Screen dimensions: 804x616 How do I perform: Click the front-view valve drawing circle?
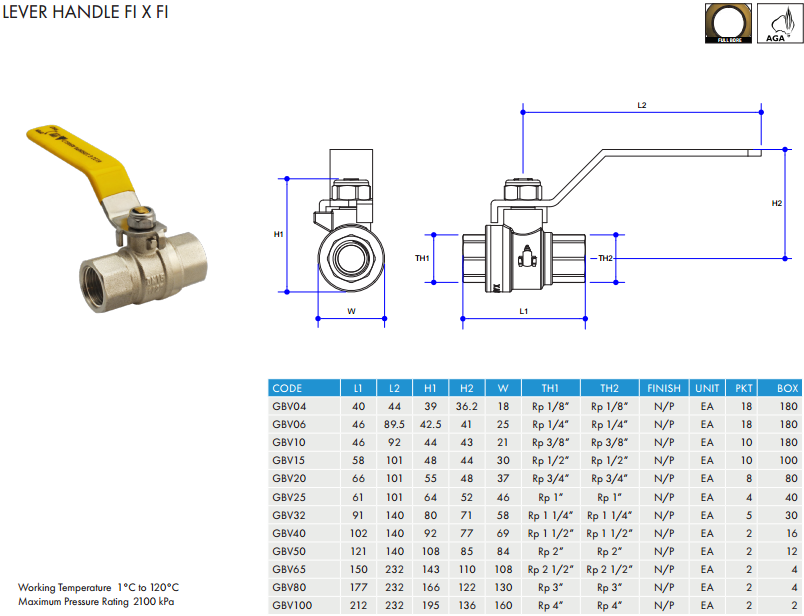[x=352, y=257]
